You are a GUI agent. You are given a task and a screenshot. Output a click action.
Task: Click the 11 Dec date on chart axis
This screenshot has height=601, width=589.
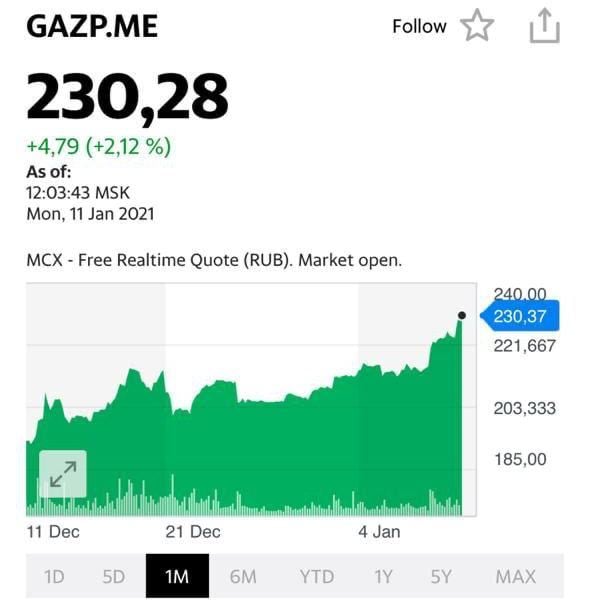click(x=53, y=532)
